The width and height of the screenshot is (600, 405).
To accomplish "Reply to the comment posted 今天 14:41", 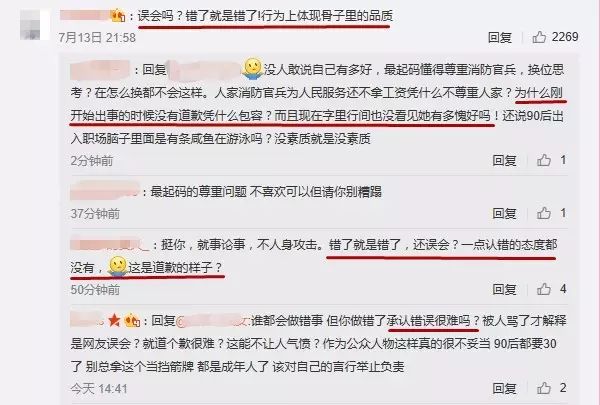I will (504, 388).
